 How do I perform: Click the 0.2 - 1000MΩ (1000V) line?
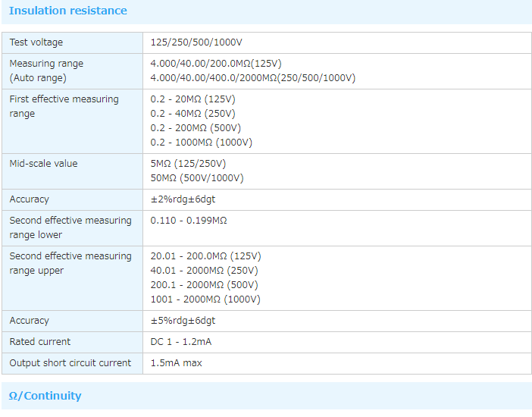click(x=202, y=143)
